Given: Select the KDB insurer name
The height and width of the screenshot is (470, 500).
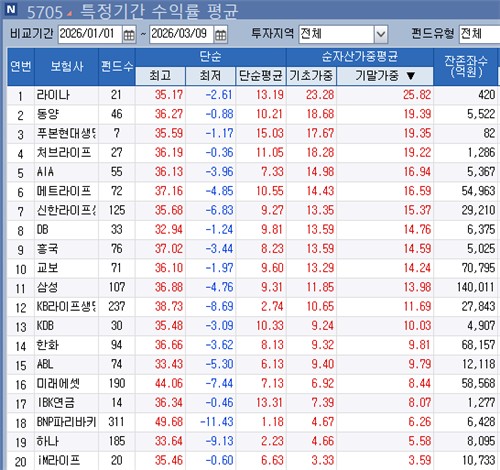Looking at the screenshot, I should pos(45,326).
